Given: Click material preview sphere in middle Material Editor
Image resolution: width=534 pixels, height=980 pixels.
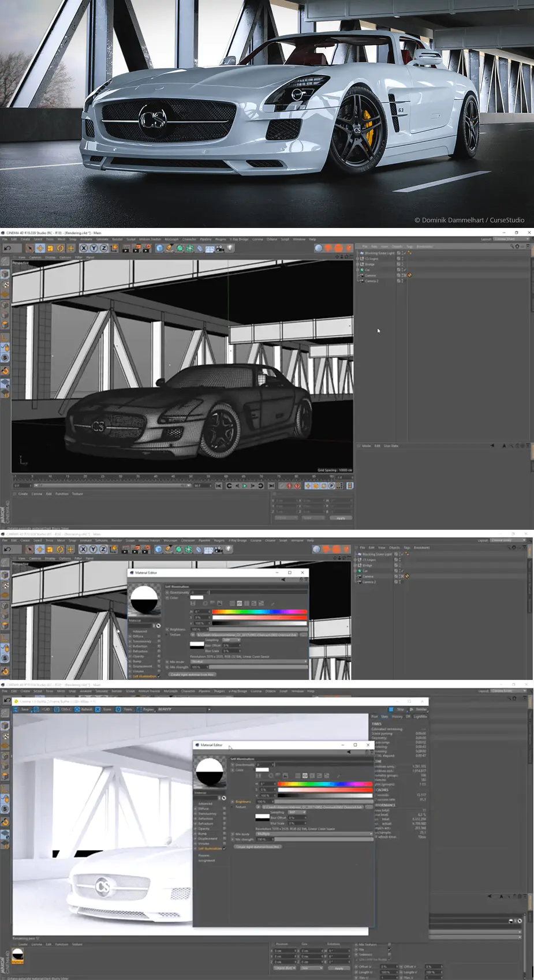Looking at the screenshot, I should [144, 600].
